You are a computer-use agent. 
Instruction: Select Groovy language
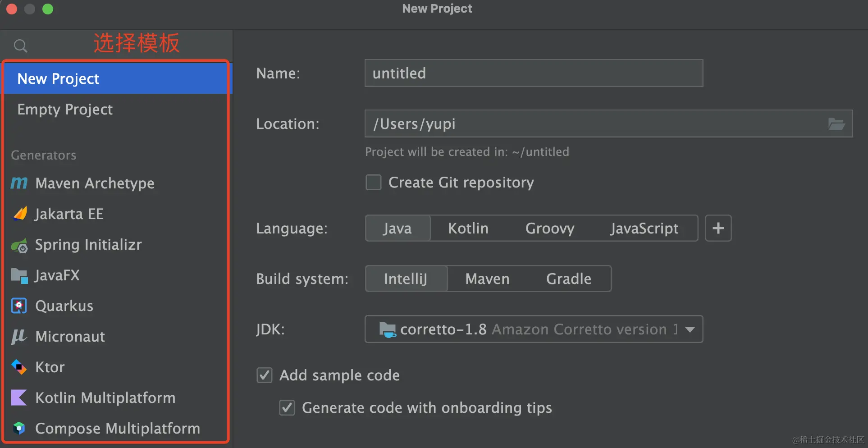click(550, 228)
